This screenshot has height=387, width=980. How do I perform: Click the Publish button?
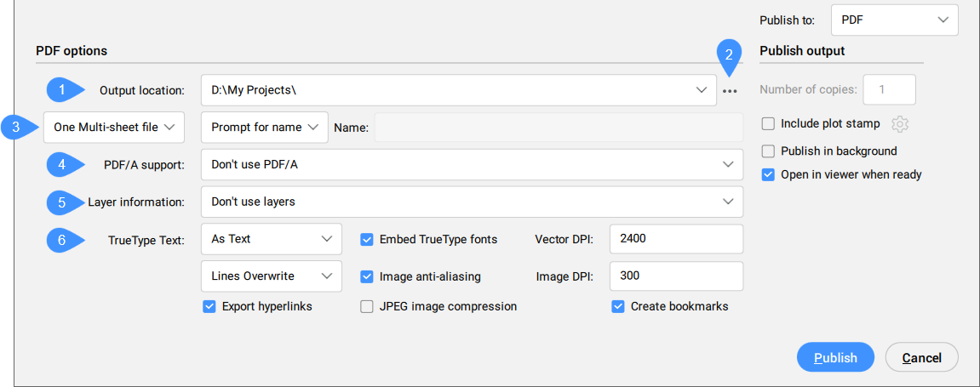tap(835, 358)
